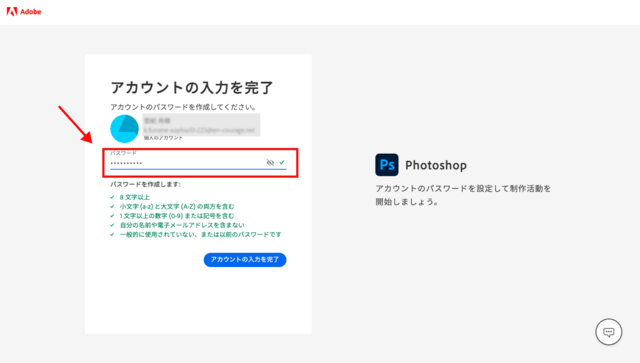Toggle password visibility eye icon
640x363 pixels.
tap(270, 163)
